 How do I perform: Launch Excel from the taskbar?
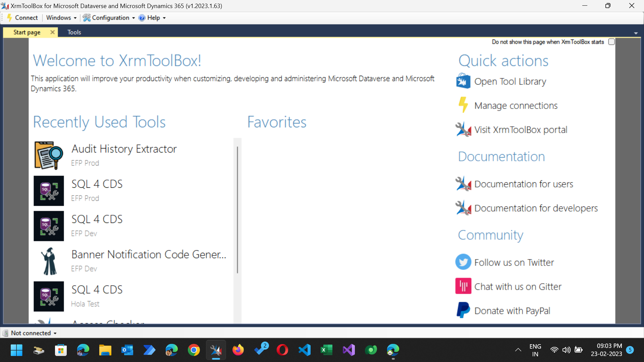(x=327, y=350)
